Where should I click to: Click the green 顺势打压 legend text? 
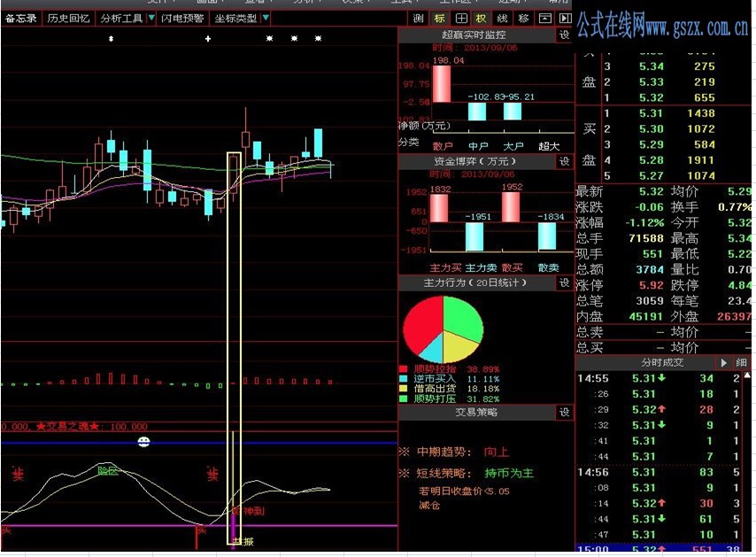click(x=435, y=398)
